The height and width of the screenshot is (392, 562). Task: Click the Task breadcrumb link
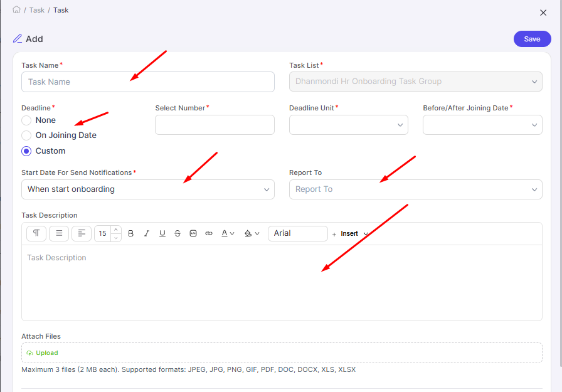(x=36, y=9)
